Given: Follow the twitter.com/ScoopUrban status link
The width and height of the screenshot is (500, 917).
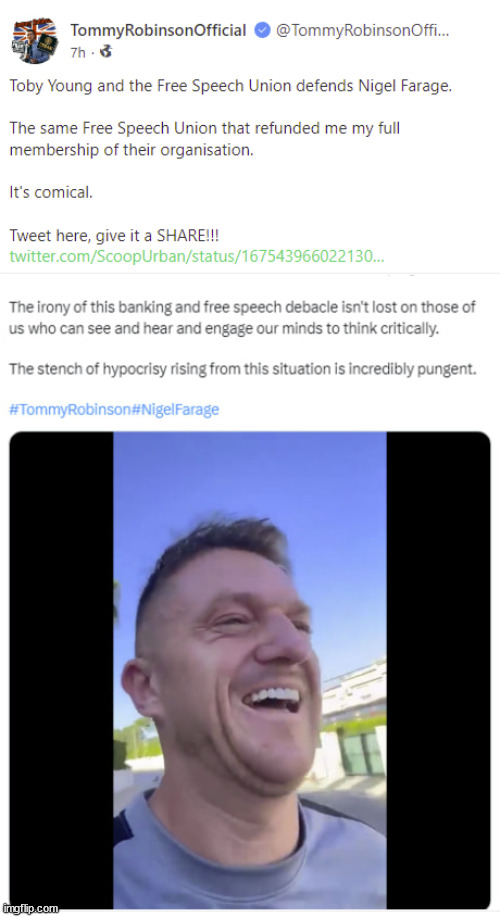Looking at the screenshot, I should [x=197, y=257].
